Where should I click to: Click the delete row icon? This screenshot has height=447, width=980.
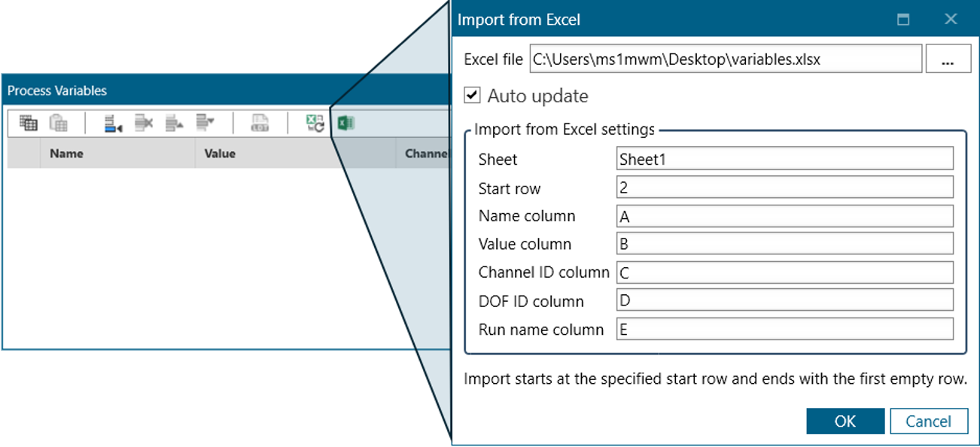(143, 123)
